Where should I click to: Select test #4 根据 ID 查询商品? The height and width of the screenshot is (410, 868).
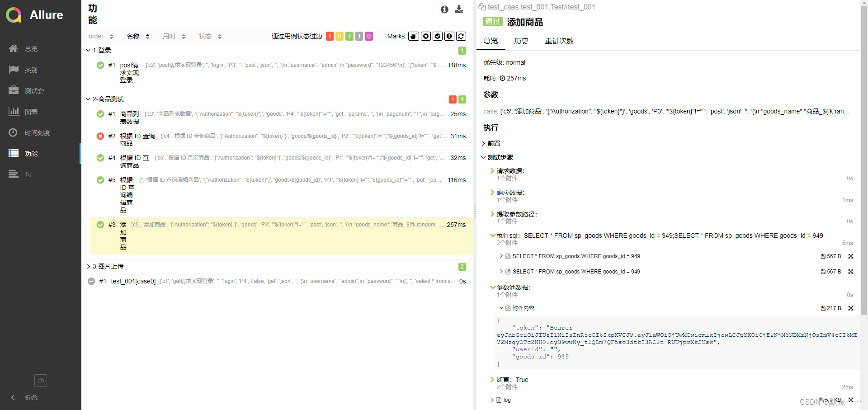282,161
